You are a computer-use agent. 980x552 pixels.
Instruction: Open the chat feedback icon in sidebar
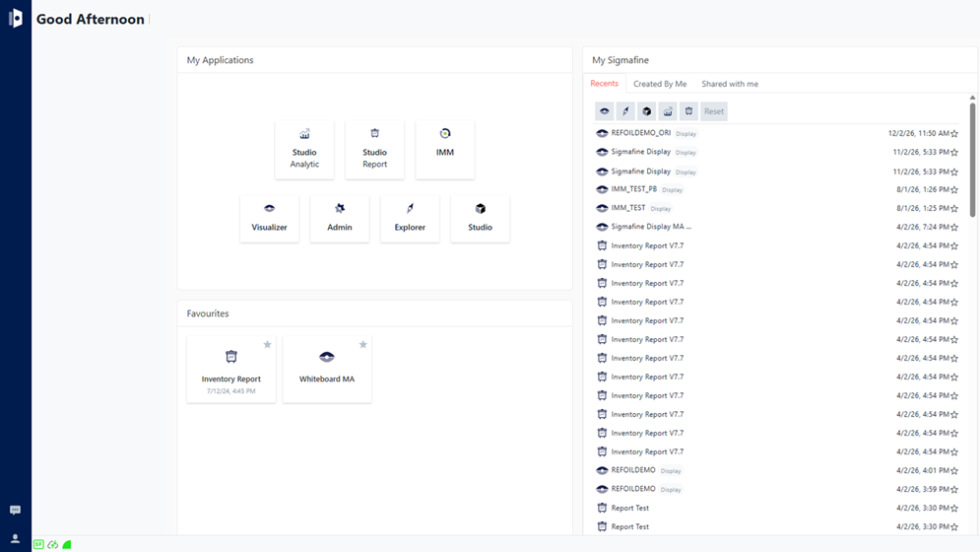[15, 511]
